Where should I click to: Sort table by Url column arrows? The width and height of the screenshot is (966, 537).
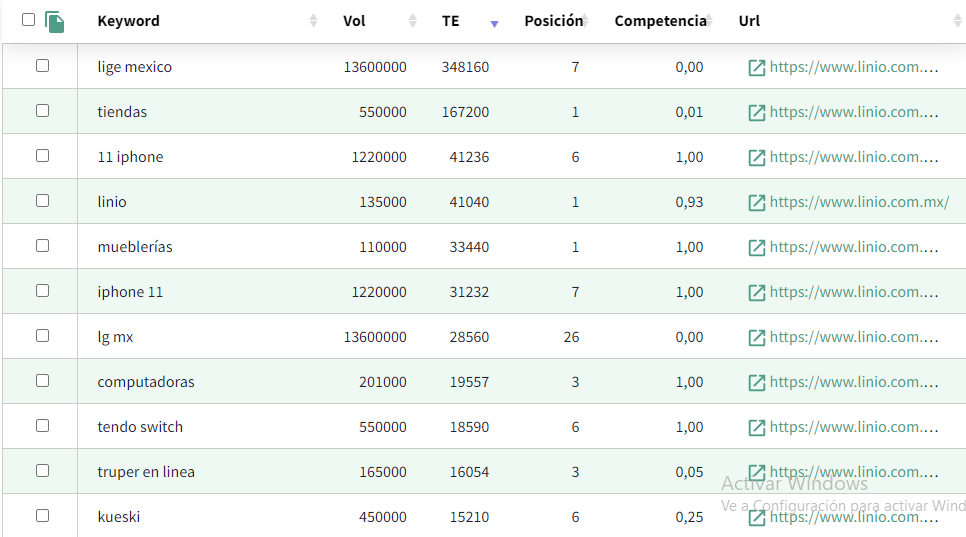958,21
